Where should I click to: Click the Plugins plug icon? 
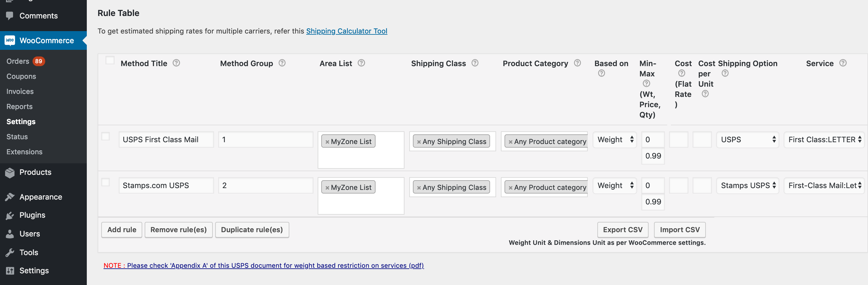point(10,216)
